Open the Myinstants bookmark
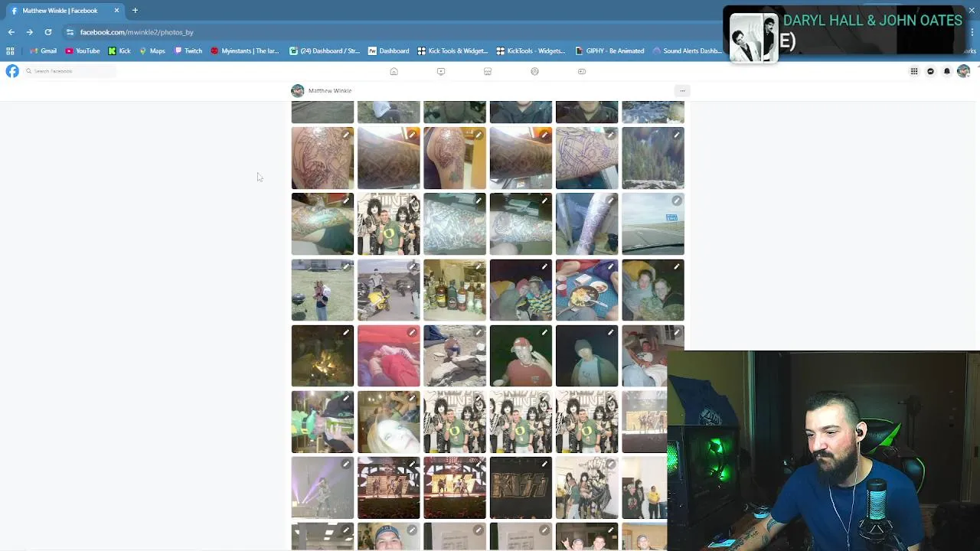This screenshot has width=980, height=551. pyautogui.click(x=245, y=51)
